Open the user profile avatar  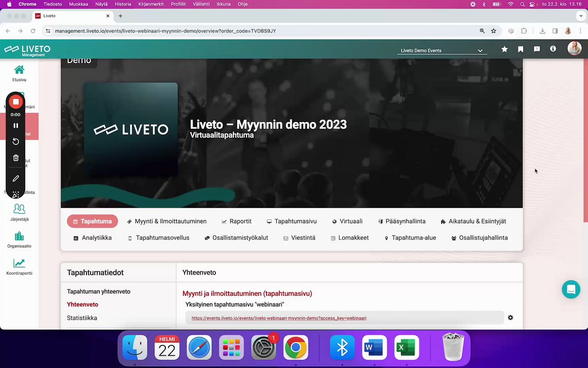[x=574, y=48]
